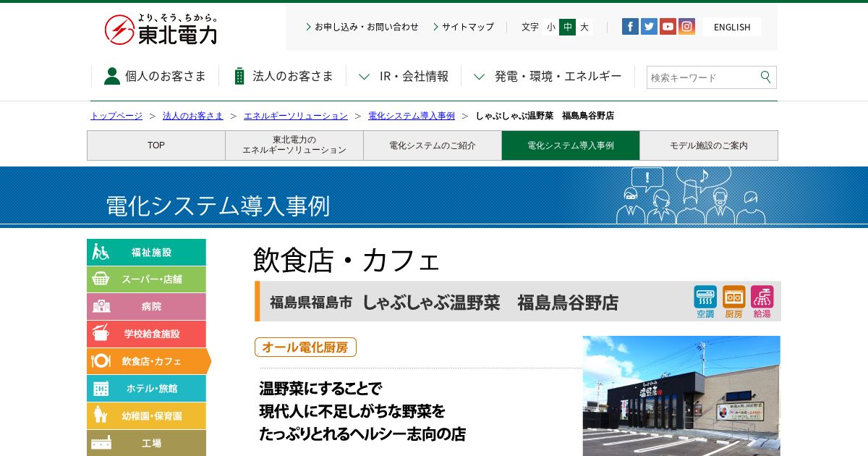Click the wheelchair icon for 福祉施設
Screen dimensions: 868x456
click(x=101, y=252)
